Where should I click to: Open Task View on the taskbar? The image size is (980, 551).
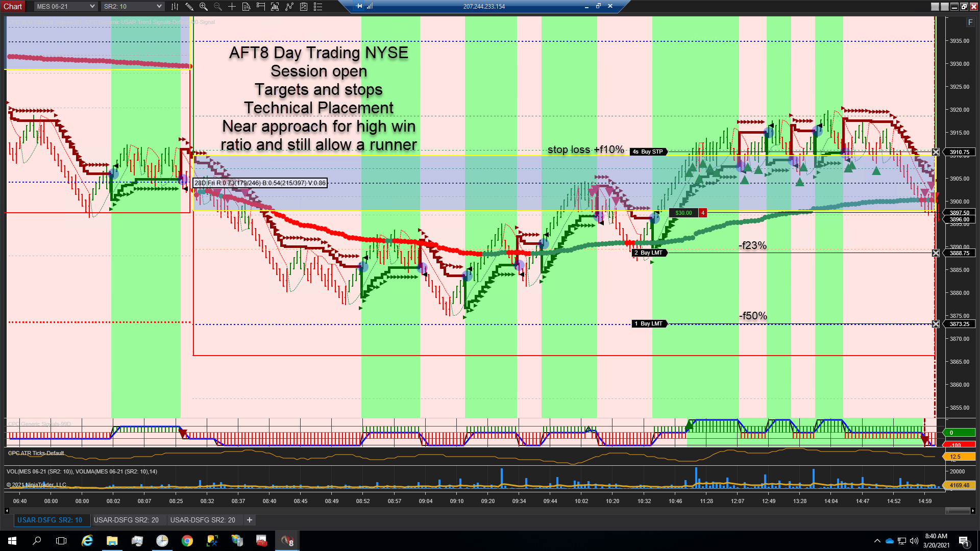61,541
